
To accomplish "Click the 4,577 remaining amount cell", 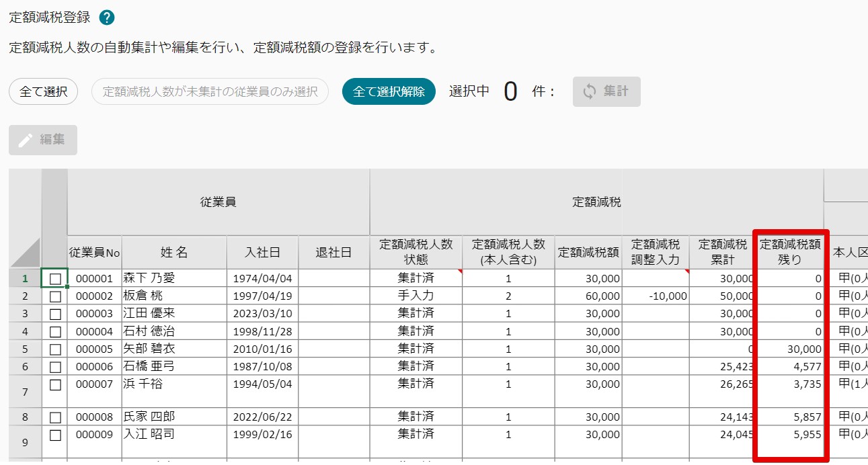I will (790, 366).
